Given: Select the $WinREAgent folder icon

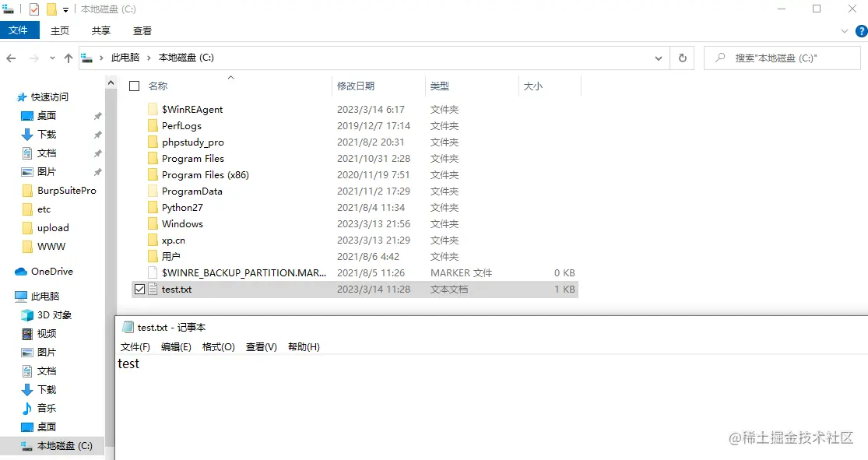Looking at the screenshot, I should tap(153, 109).
